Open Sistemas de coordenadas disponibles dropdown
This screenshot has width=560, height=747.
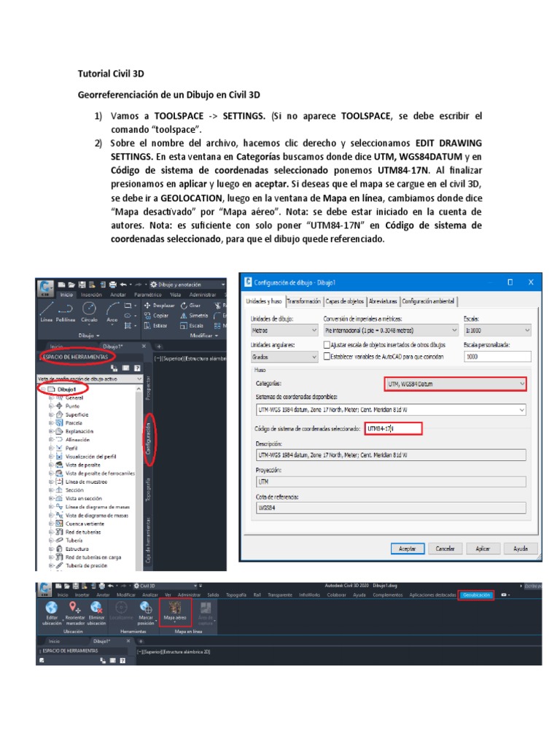click(x=391, y=410)
